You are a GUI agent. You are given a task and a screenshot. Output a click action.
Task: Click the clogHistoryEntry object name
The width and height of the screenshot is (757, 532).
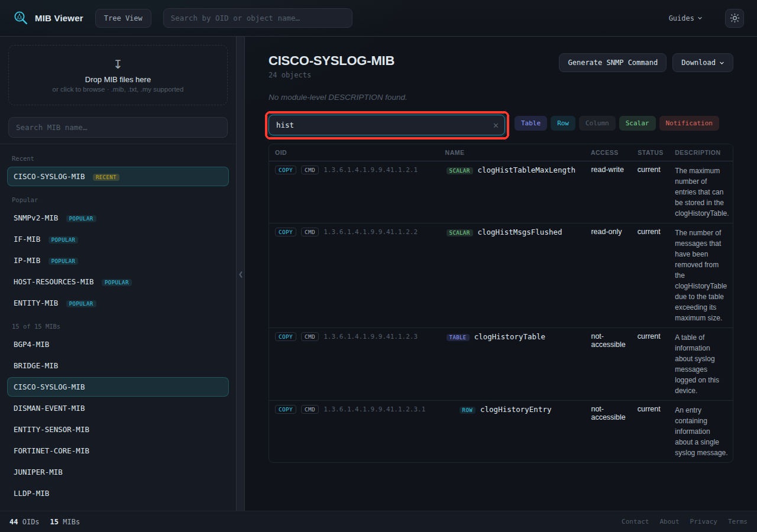[516, 410]
